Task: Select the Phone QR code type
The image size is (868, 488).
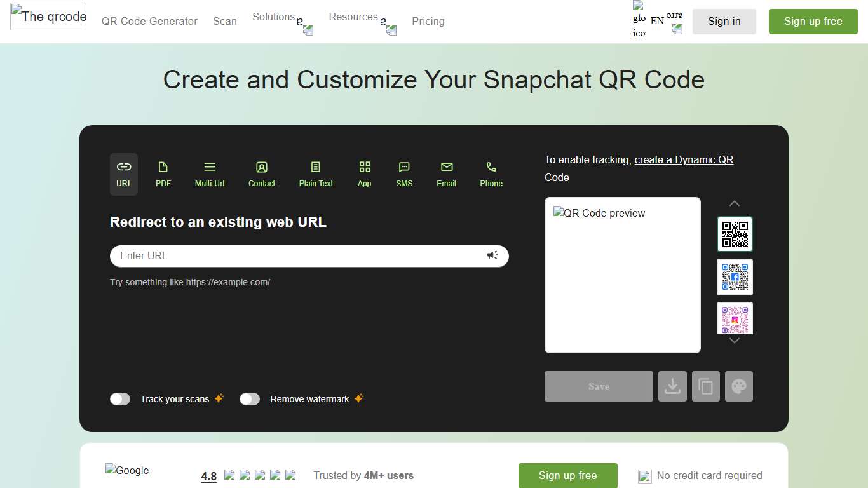Action: coord(491,173)
